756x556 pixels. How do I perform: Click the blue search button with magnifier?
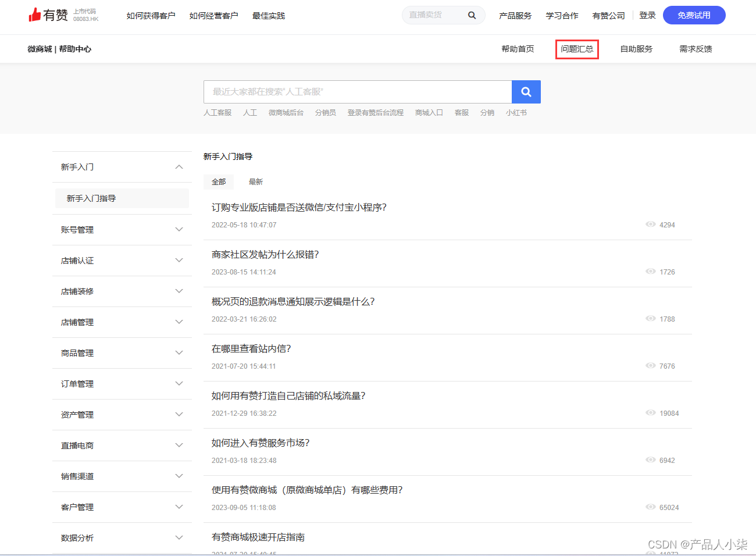tap(526, 92)
